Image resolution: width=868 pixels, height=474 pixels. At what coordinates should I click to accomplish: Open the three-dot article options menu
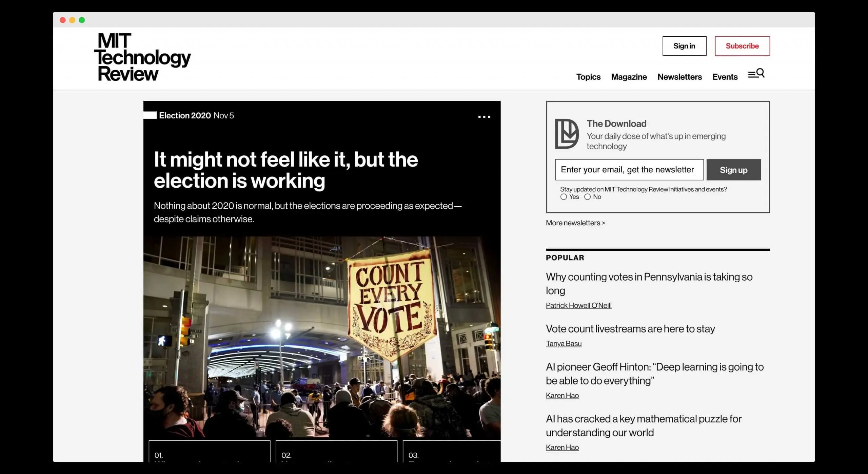pos(484,117)
